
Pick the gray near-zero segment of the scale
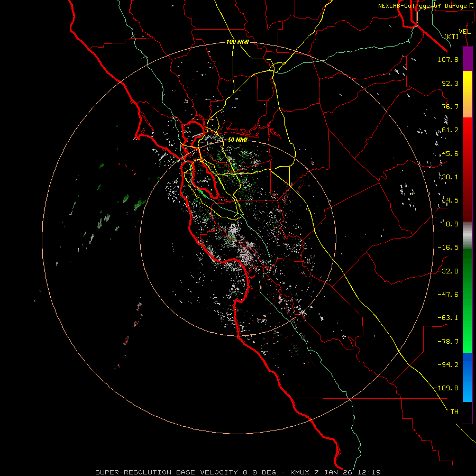tap(467, 235)
